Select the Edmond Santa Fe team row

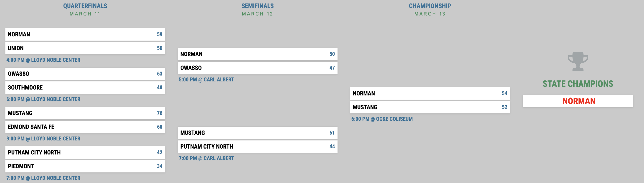(x=85, y=127)
